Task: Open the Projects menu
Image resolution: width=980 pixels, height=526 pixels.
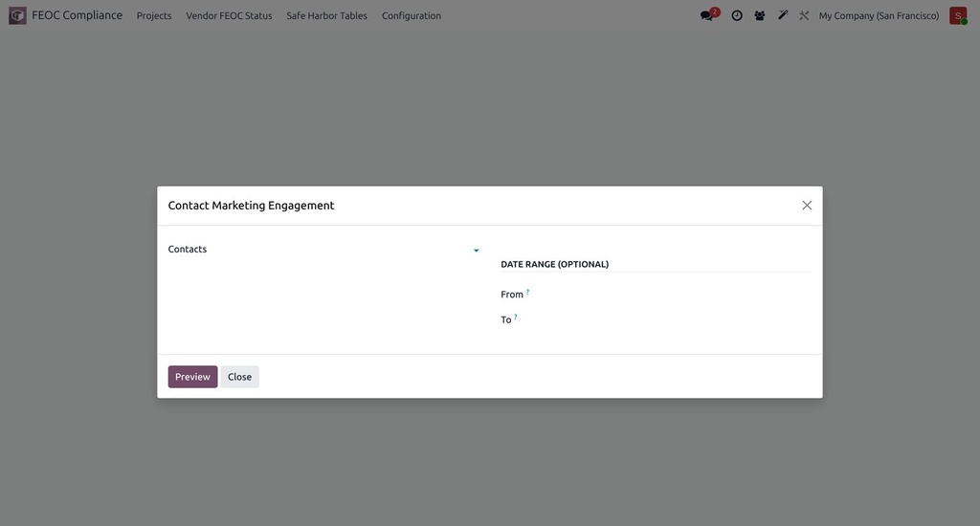Action: point(154,15)
